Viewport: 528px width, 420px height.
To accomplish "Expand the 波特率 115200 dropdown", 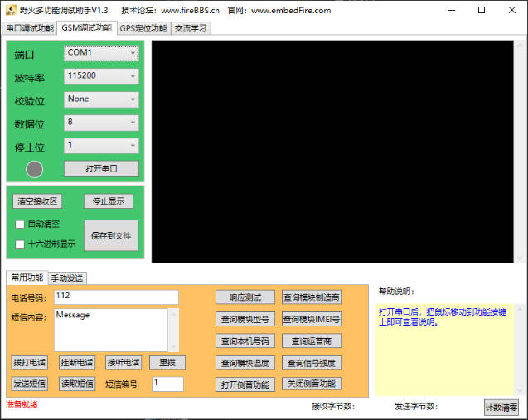I will click(101, 76).
